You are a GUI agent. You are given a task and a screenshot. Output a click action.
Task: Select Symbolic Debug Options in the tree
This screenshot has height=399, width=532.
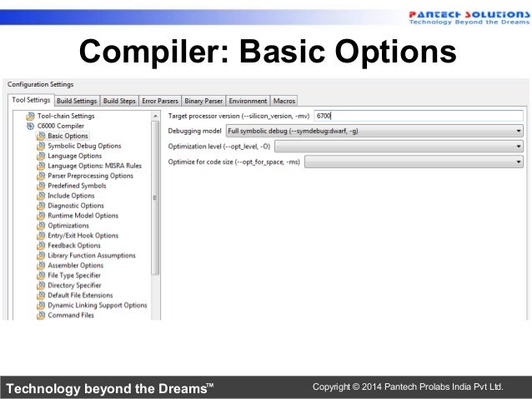pos(84,146)
